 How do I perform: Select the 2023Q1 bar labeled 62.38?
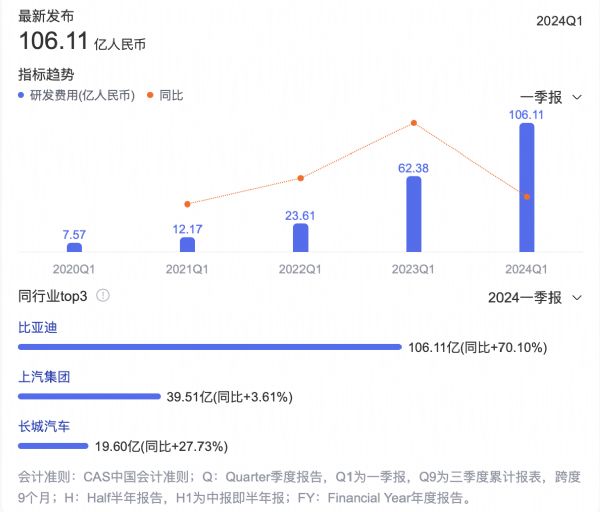[414, 214]
